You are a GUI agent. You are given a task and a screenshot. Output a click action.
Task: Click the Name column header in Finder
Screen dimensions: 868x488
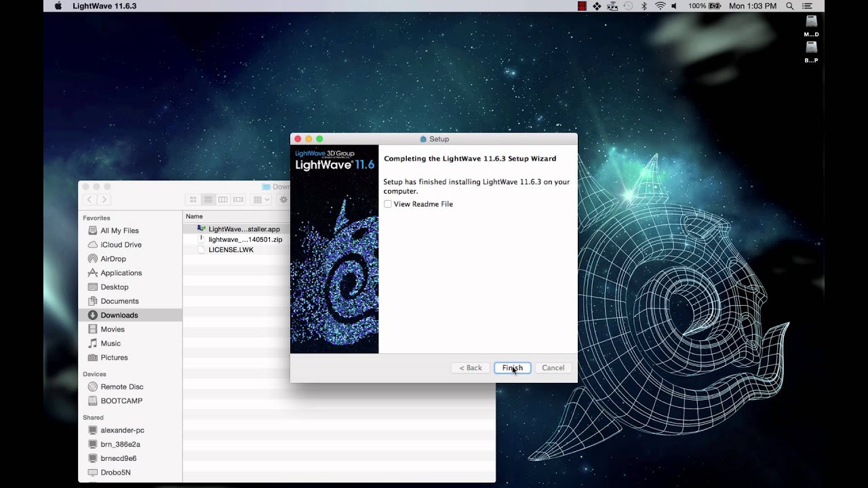pos(195,217)
